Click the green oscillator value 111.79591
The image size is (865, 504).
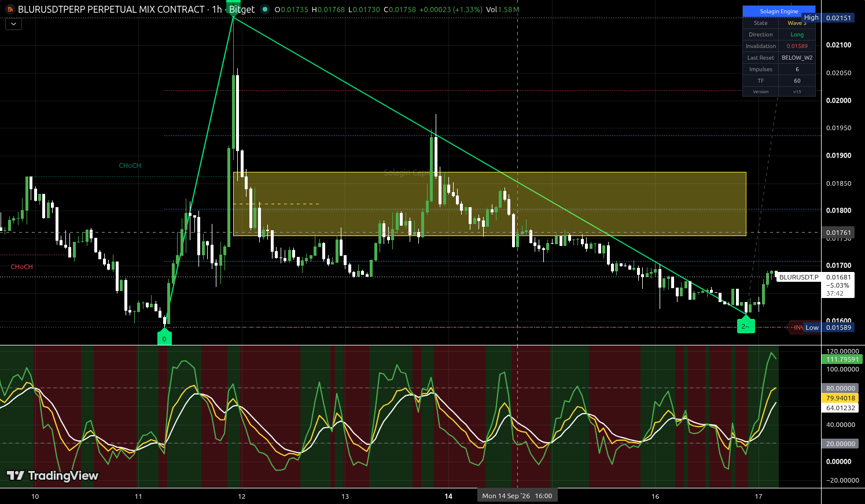click(x=842, y=359)
